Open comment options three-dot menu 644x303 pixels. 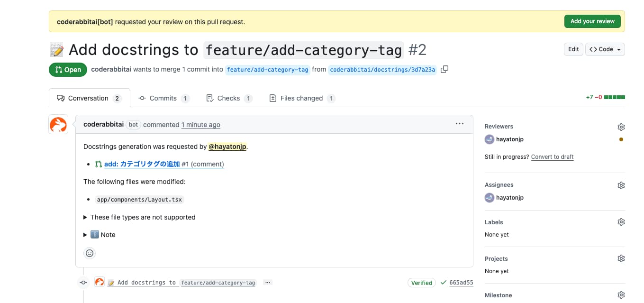coord(459,124)
